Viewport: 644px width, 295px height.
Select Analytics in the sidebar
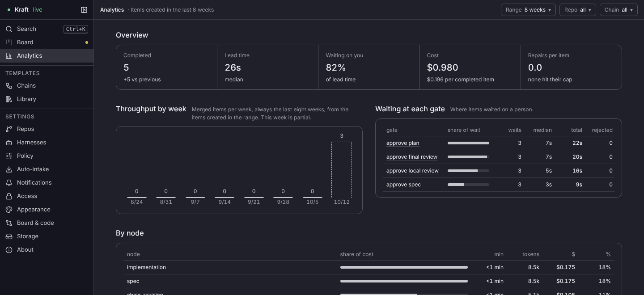coord(47,56)
